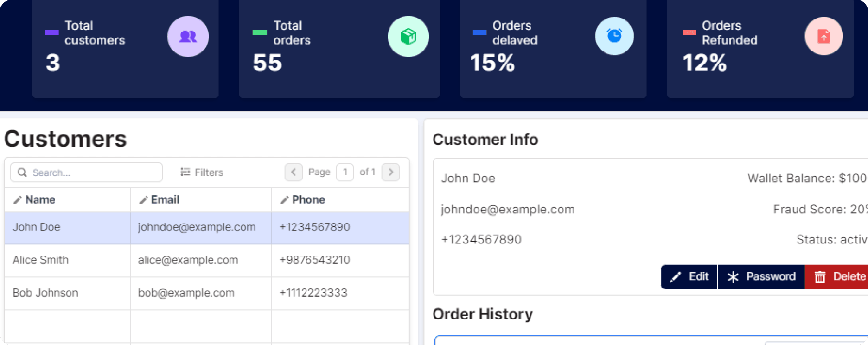Image resolution: width=868 pixels, height=345 pixels.
Task: Type in the customer Search field
Action: [x=93, y=172]
